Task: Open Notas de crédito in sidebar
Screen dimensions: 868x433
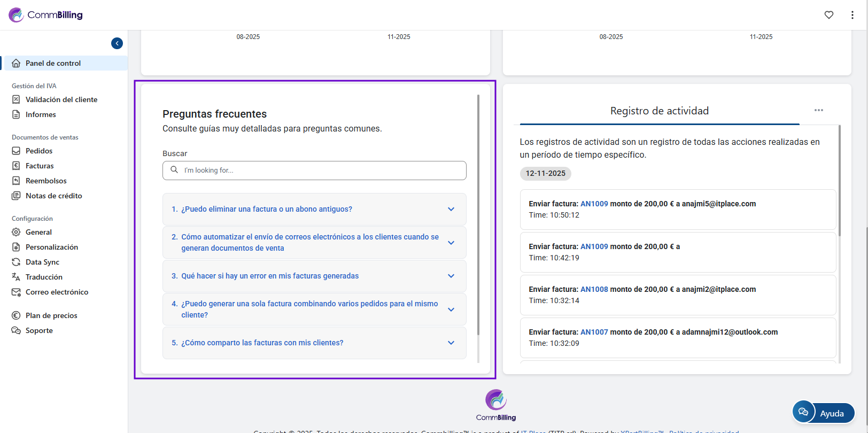Action: (x=53, y=196)
